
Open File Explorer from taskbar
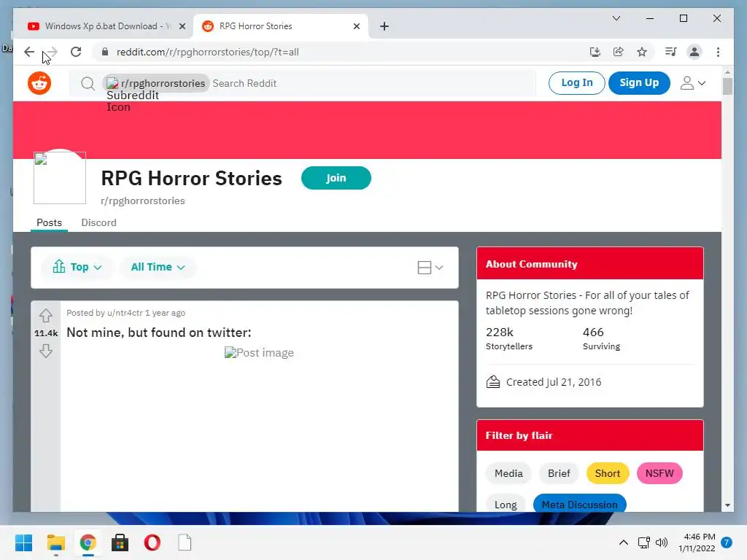coord(55,542)
